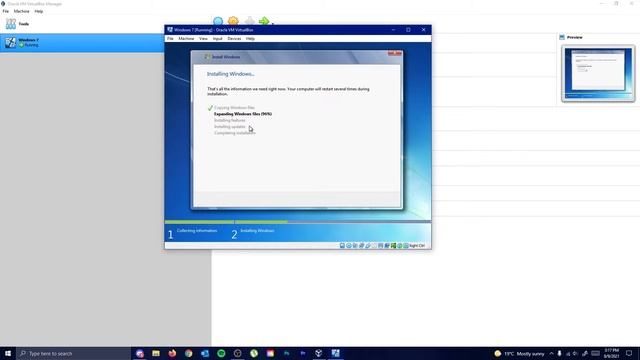The image size is (640, 360).
Task: Click keyboard capture icon beside Right Ctrl
Action: pos(406,246)
